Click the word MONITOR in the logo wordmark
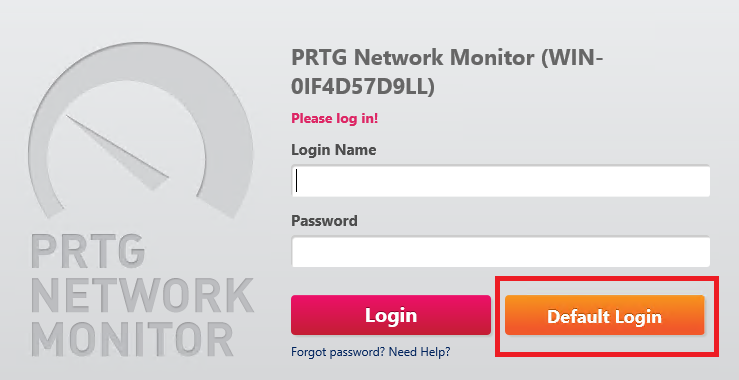This screenshot has width=739, height=380. (x=132, y=339)
